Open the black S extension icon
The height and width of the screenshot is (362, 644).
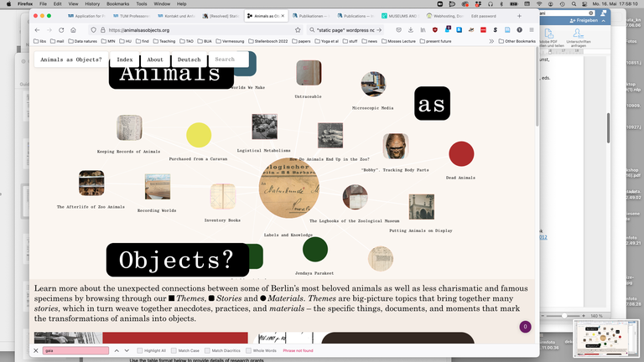point(496,30)
